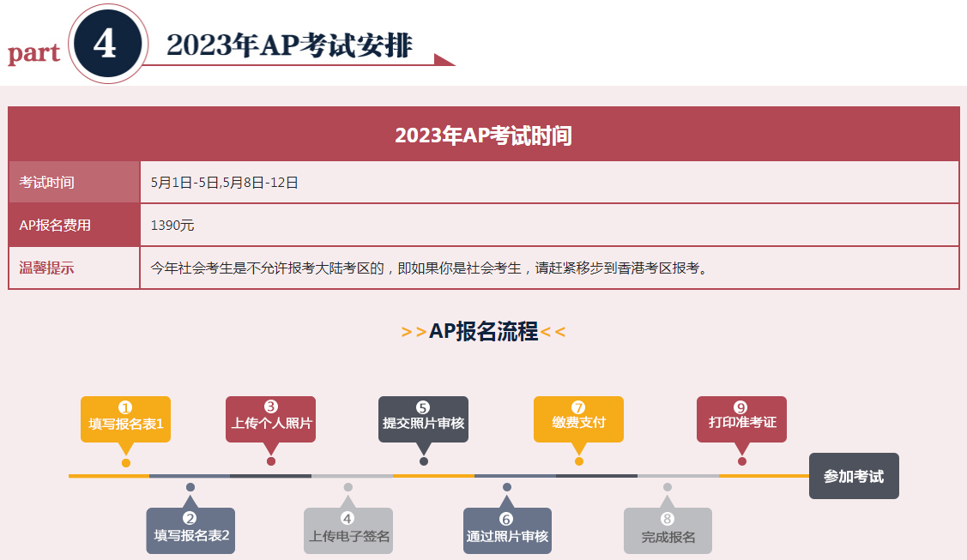Click the step 6 通过照片审核 box
The height and width of the screenshot is (560, 967).
(x=508, y=531)
